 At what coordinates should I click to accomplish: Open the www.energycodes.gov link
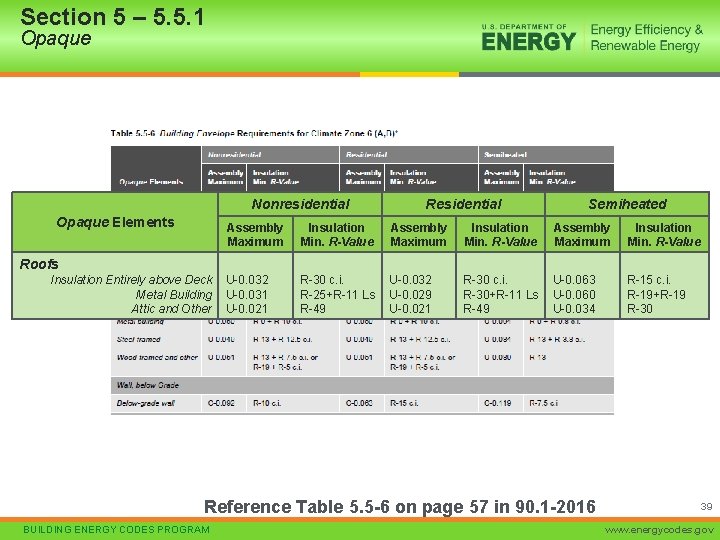(x=659, y=529)
